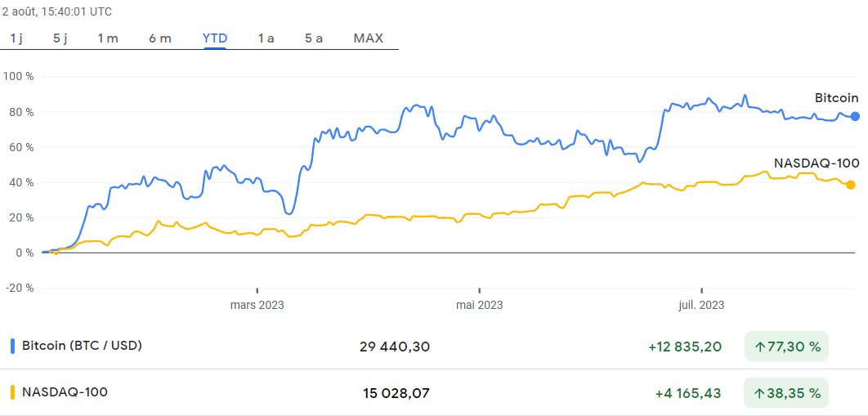
Task: Click the yellow NASDAQ-100 line endpoint dot
Action: click(851, 185)
